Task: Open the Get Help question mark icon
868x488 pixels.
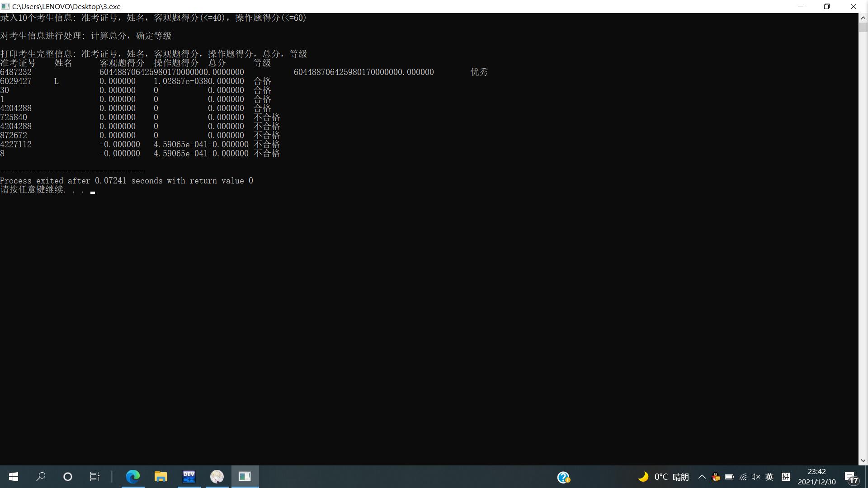Action: click(x=564, y=477)
